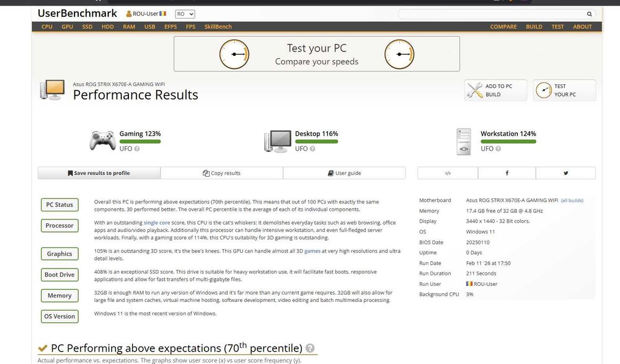Click the Run Date value Feb 11 '26
620x364 pixels.
[489, 263]
